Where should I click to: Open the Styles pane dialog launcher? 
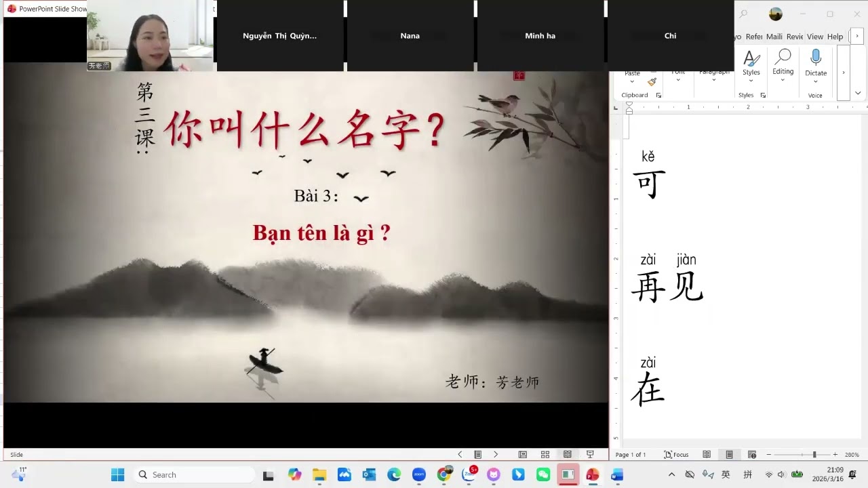763,96
